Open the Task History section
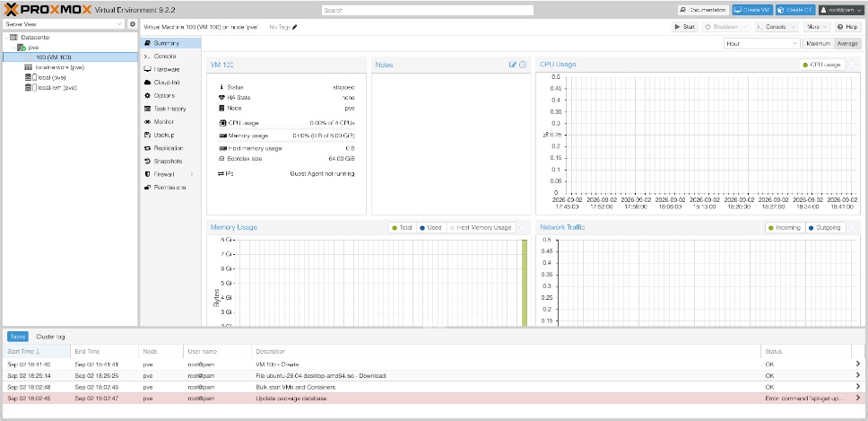The image size is (868, 421). coord(170,110)
